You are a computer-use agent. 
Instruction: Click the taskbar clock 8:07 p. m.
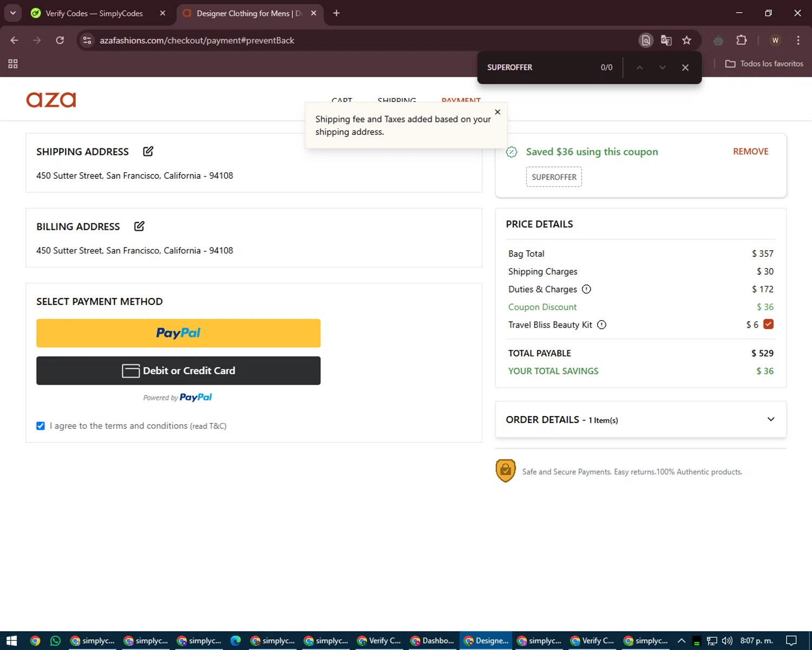(x=756, y=641)
